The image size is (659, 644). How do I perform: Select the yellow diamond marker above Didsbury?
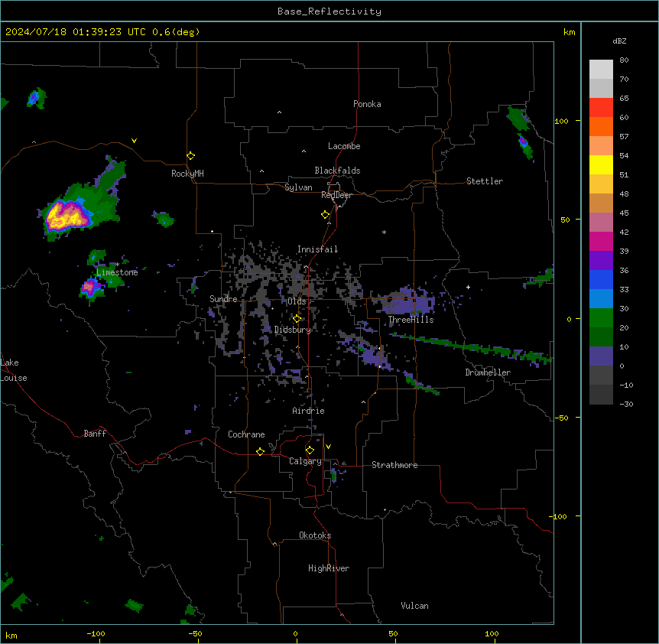297,319
